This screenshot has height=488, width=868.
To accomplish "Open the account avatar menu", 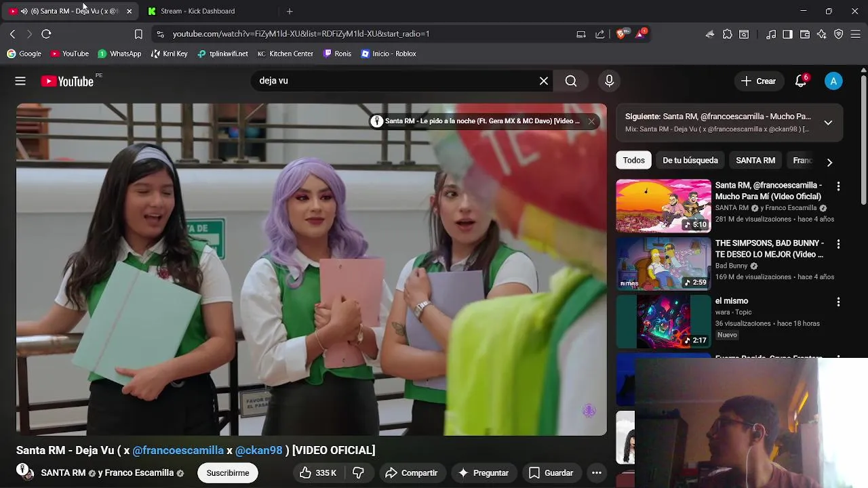I will [x=833, y=81].
